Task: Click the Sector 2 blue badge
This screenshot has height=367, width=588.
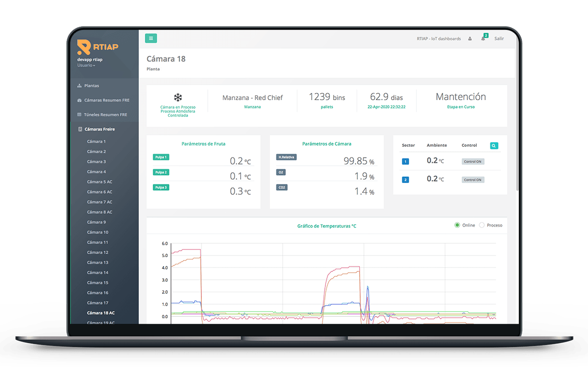Action: pos(405,180)
